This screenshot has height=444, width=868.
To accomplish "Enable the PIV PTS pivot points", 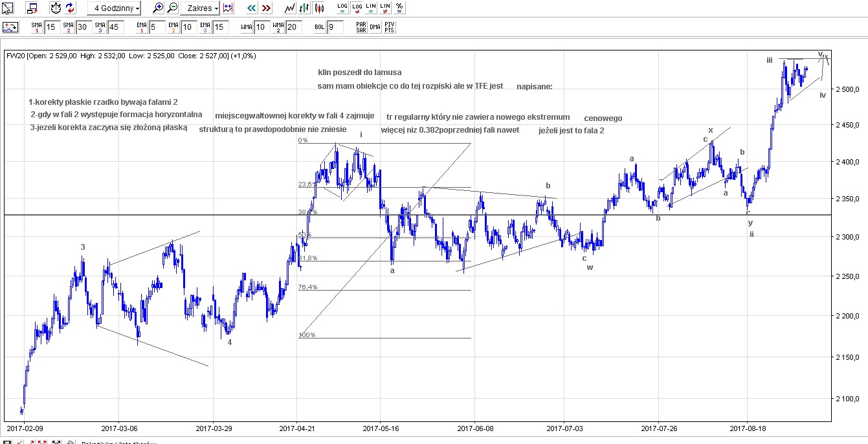I will tap(390, 27).
